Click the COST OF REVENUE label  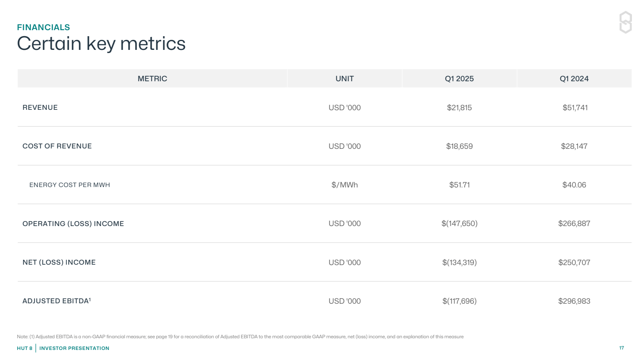(x=57, y=146)
